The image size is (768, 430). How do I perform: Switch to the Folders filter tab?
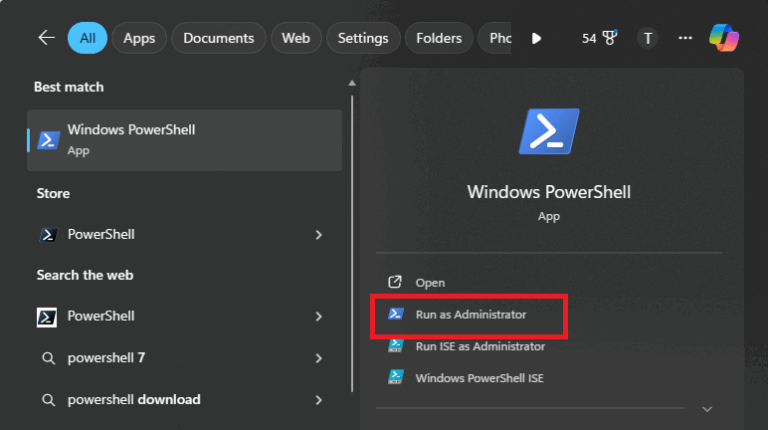439,38
